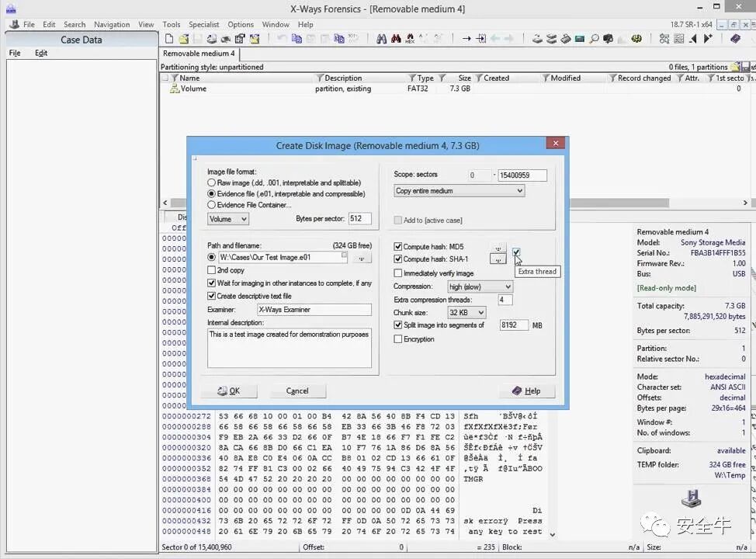
Task: Click the Extra compression threads field
Action: [x=505, y=300]
